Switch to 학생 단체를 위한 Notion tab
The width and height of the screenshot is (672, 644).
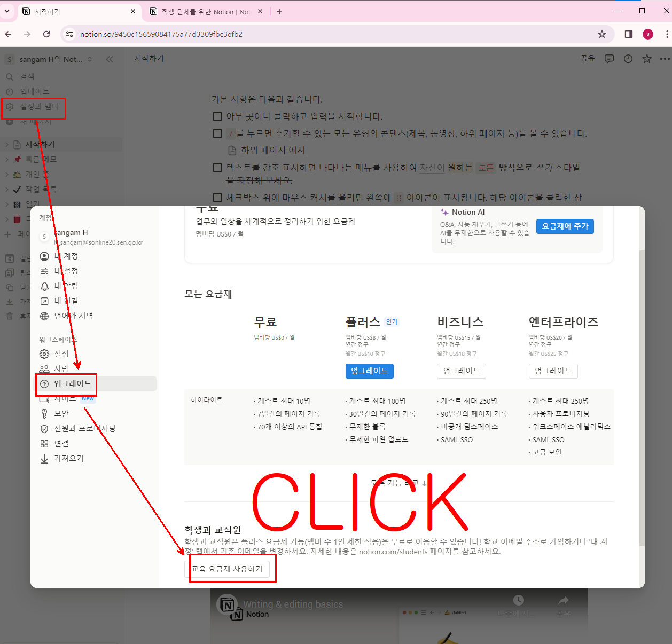click(x=206, y=12)
